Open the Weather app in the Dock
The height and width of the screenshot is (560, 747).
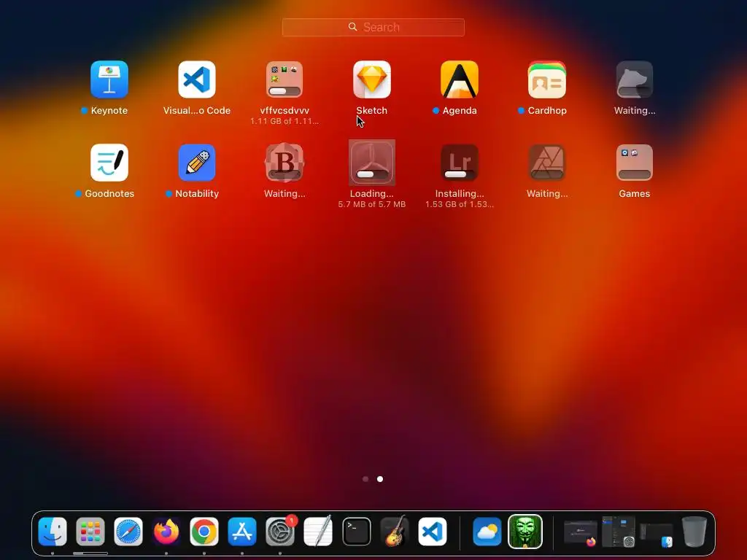pyautogui.click(x=487, y=532)
